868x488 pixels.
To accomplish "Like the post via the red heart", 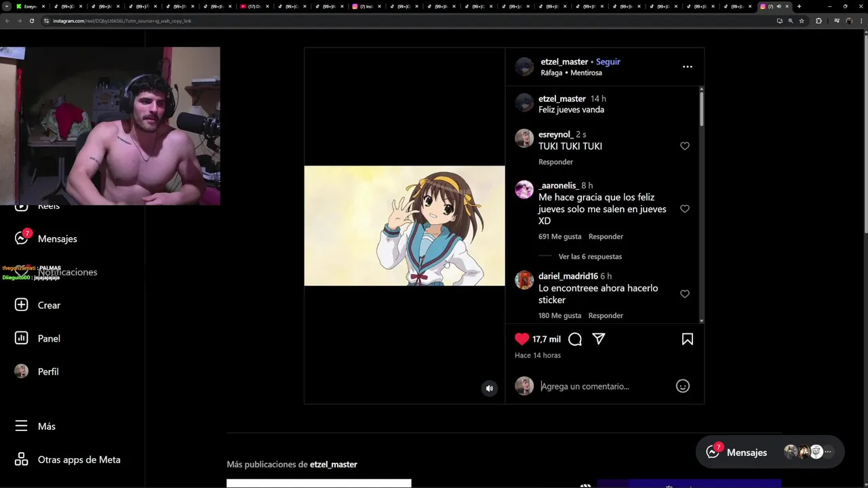I will click(x=521, y=339).
